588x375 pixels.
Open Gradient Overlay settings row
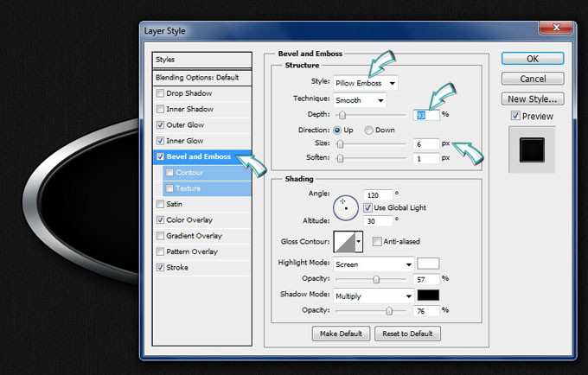201,236
